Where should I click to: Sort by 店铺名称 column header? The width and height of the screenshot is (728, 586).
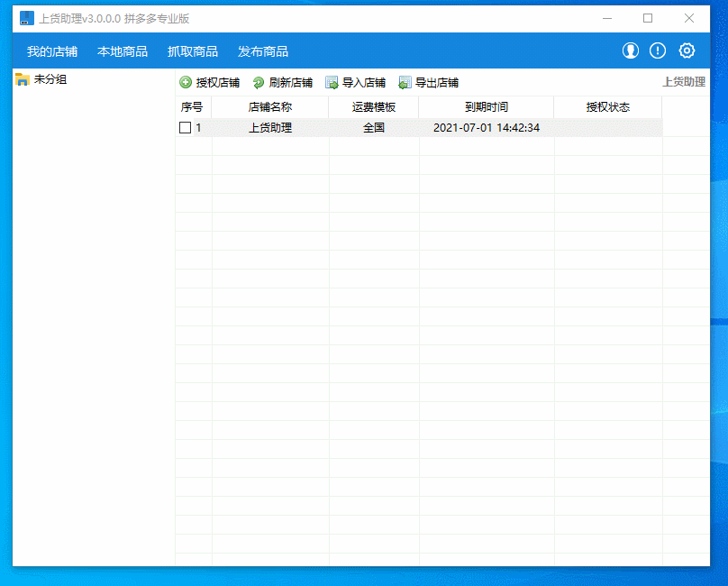coord(270,107)
